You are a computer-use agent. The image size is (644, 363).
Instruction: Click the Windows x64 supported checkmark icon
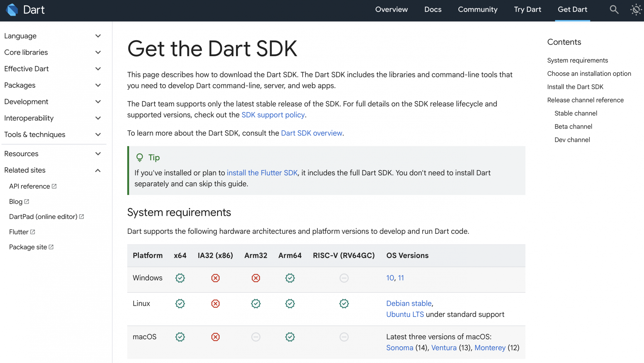pos(180,278)
